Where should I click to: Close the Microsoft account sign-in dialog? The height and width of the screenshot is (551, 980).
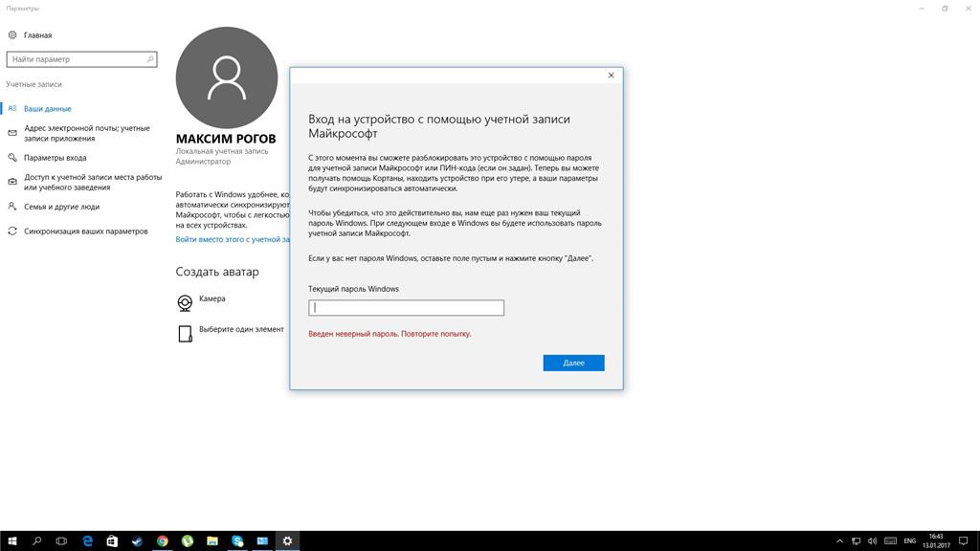pyautogui.click(x=612, y=76)
